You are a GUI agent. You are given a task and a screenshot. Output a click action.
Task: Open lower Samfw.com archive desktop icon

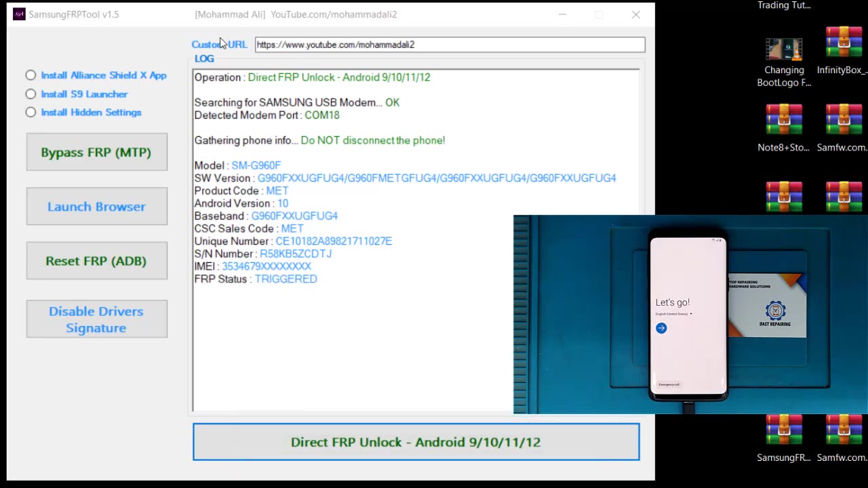843,439
